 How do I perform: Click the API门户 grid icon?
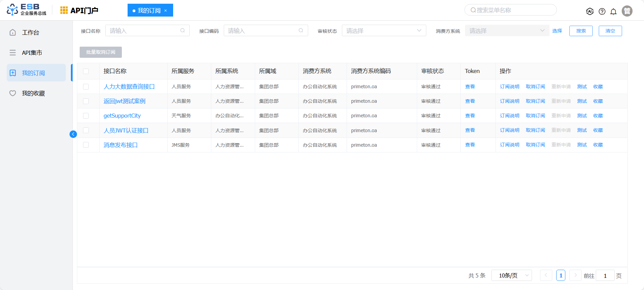[x=64, y=10]
